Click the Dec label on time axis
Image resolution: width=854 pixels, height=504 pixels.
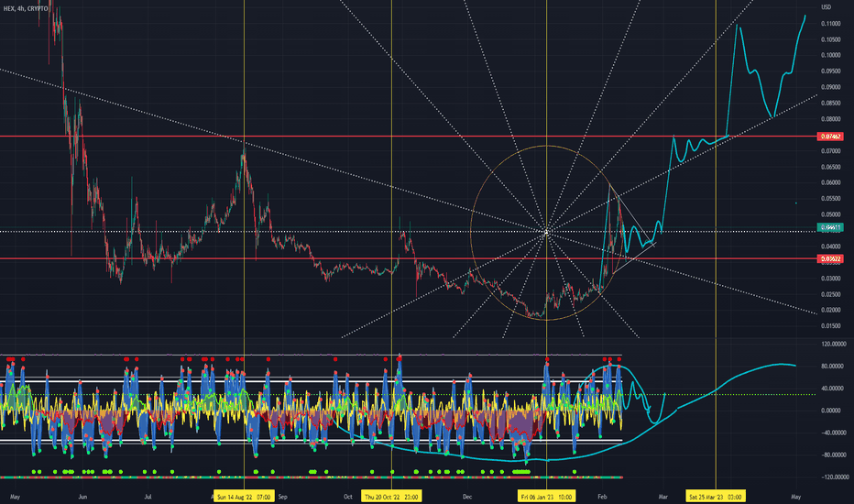[x=466, y=497]
